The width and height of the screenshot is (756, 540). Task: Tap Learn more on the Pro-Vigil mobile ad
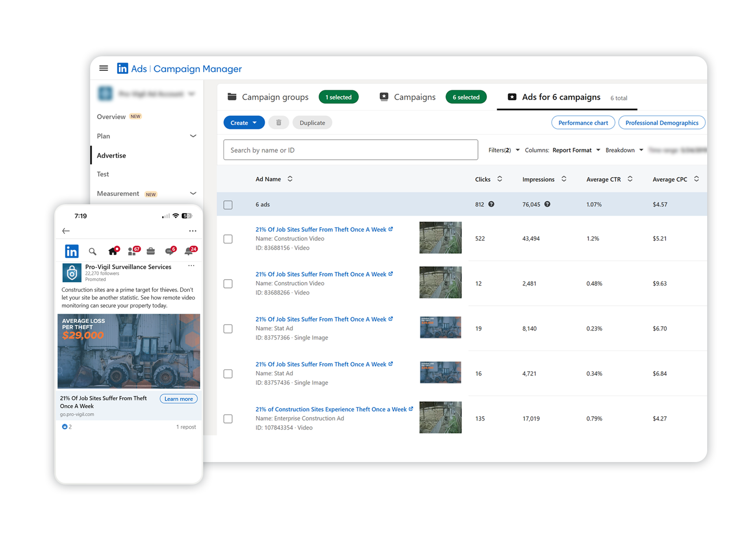pyautogui.click(x=178, y=398)
